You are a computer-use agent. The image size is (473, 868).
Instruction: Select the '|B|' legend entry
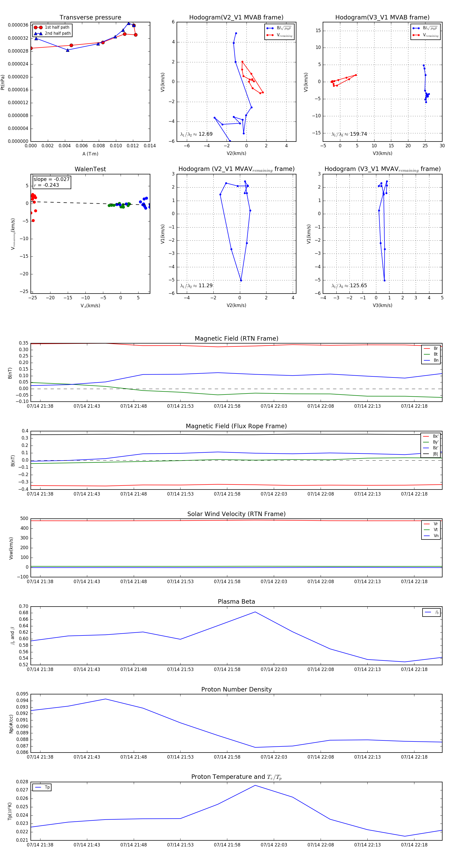pos(431,454)
